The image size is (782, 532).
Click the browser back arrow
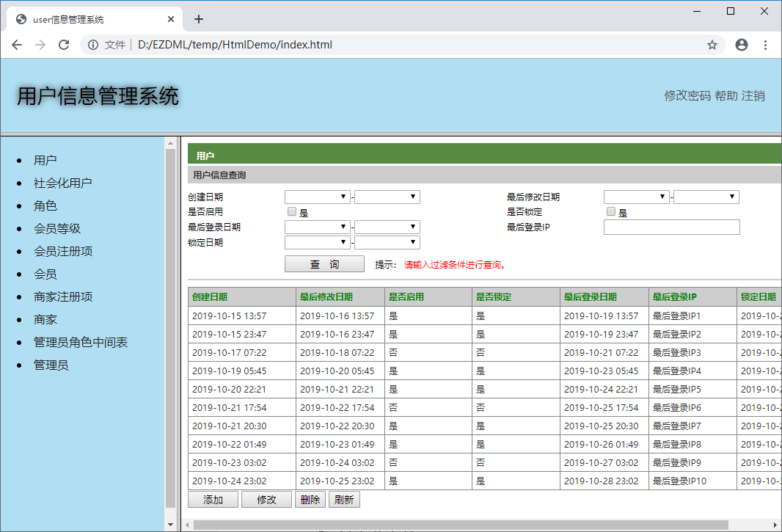[x=17, y=45]
